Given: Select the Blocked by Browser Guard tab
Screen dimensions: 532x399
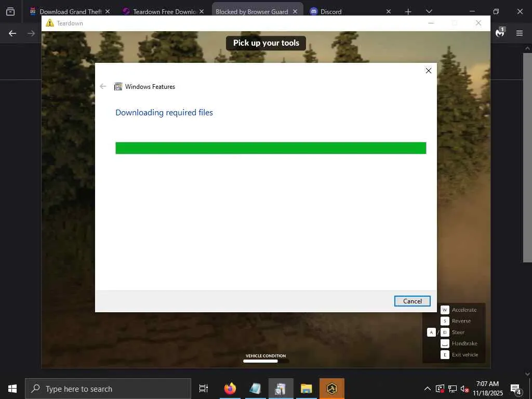Looking at the screenshot, I should [x=252, y=11].
